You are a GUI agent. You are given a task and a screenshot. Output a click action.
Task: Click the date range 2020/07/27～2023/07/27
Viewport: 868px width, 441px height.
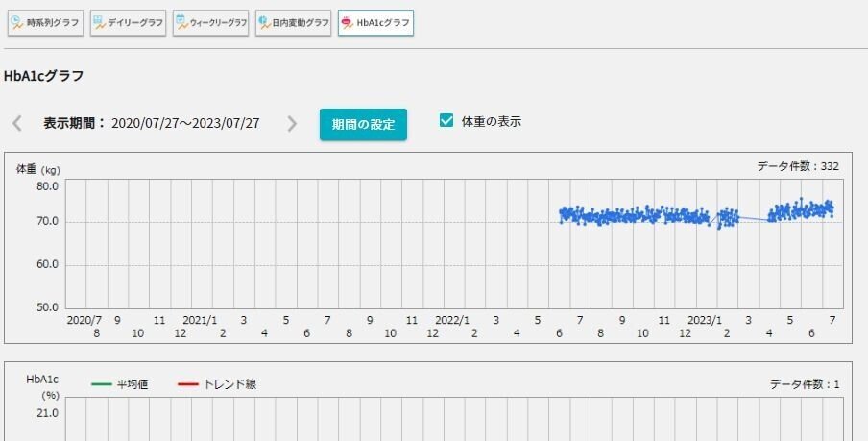point(185,123)
